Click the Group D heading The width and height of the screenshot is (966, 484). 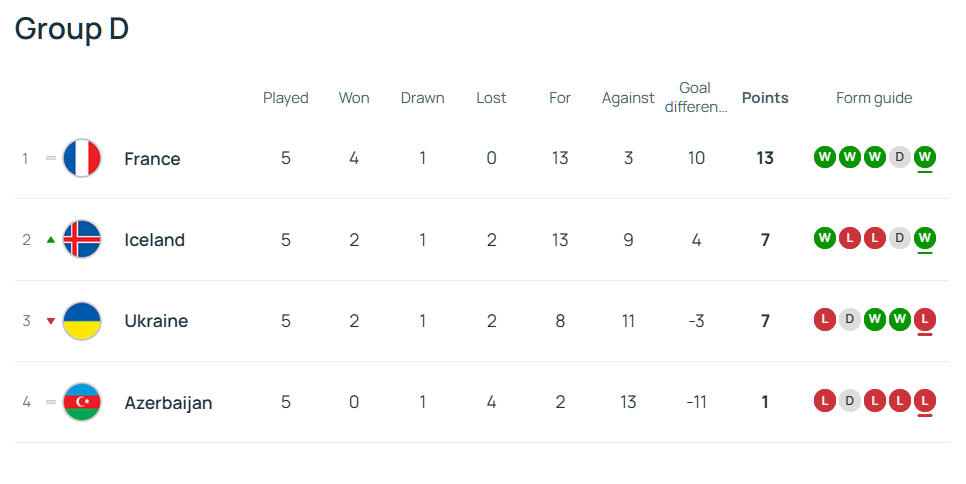coord(72,29)
